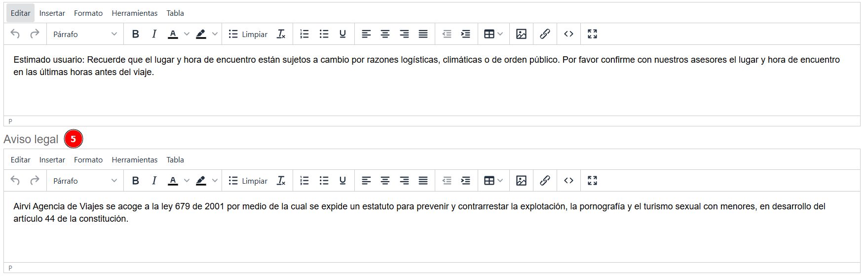Image resolution: width=868 pixels, height=277 pixels.
Task: Open source code view in upper editor
Action: click(x=568, y=34)
